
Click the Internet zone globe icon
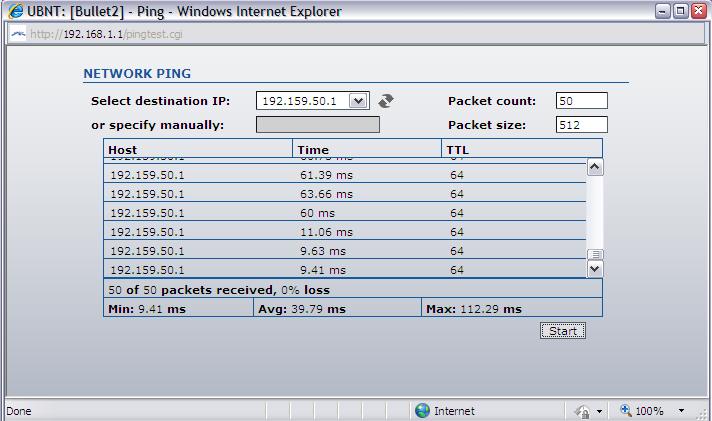tap(422, 411)
